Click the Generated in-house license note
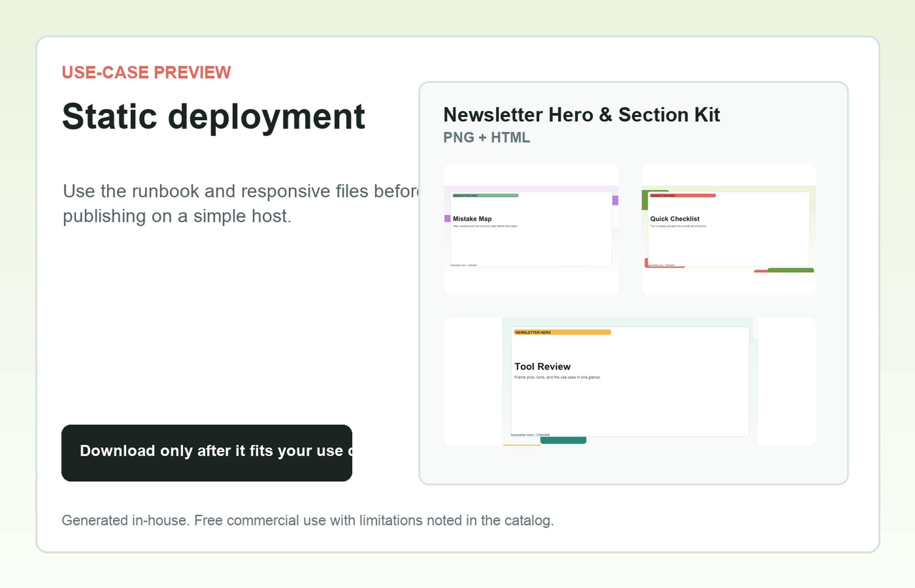The image size is (915, 588). pos(308,520)
